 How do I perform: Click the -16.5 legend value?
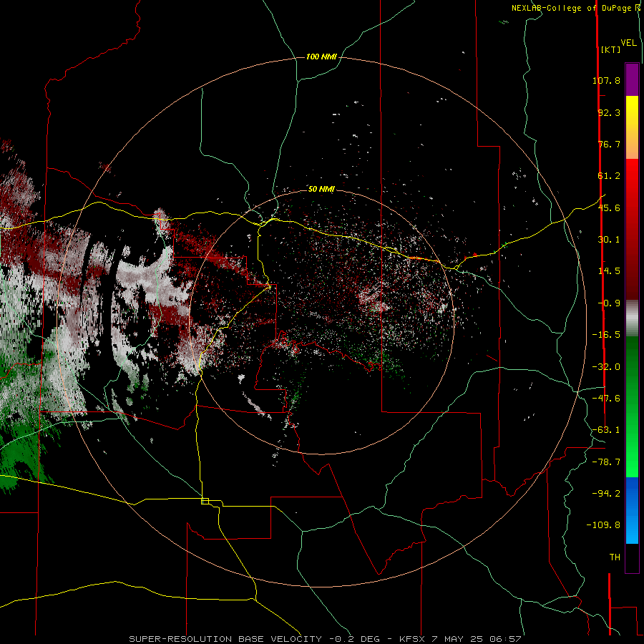(606, 335)
